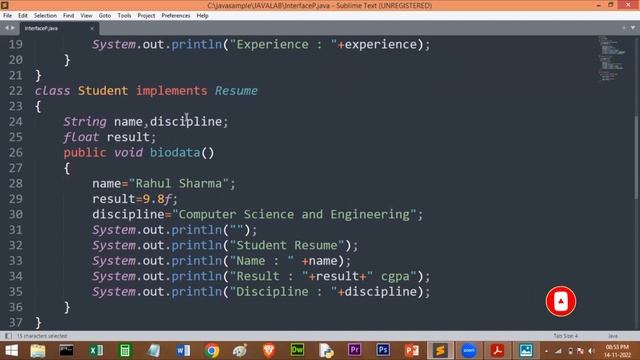Open Google Chrome from the taskbar

[x=211, y=350]
